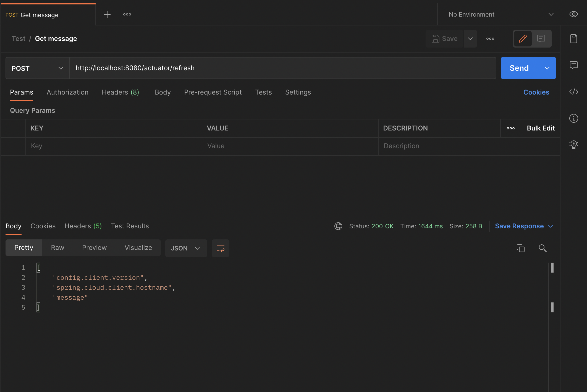
Task: Expand the Send button options arrow
Action: click(547, 68)
